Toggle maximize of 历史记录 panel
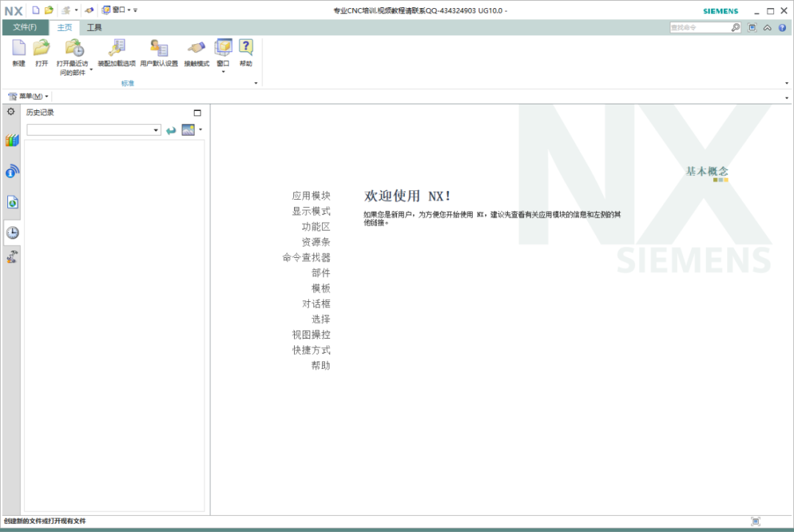This screenshot has height=532, width=794. pyautogui.click(x=198, y=113)
